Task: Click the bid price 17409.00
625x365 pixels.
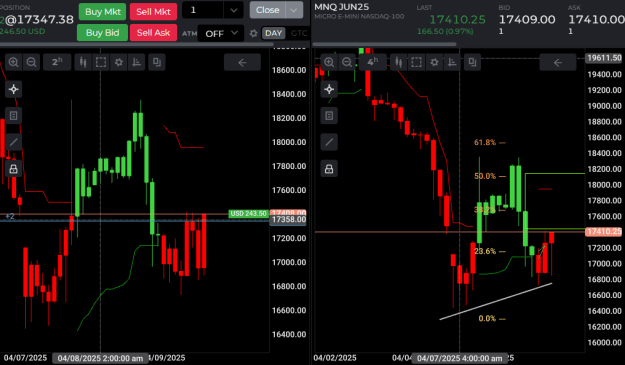Action: 527,20
